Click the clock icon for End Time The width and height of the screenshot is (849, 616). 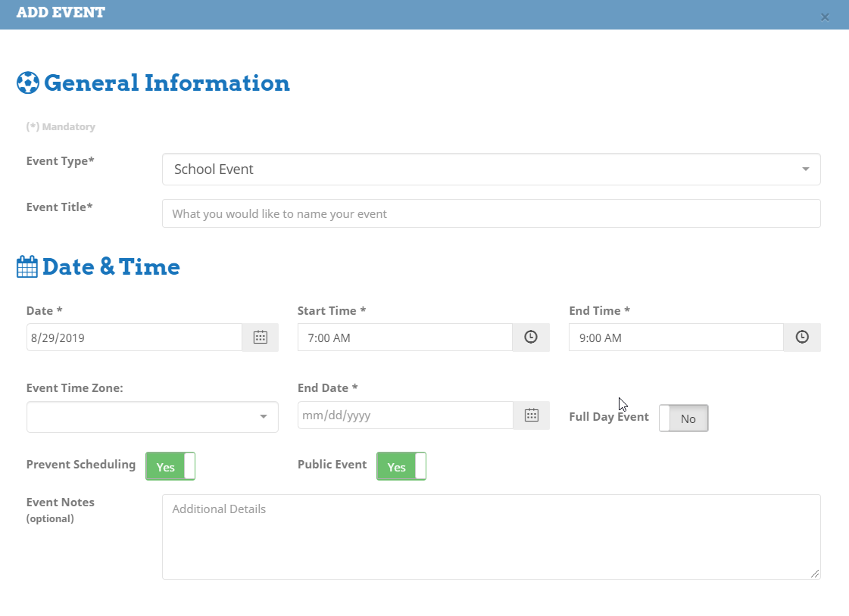tap(802, 338)
